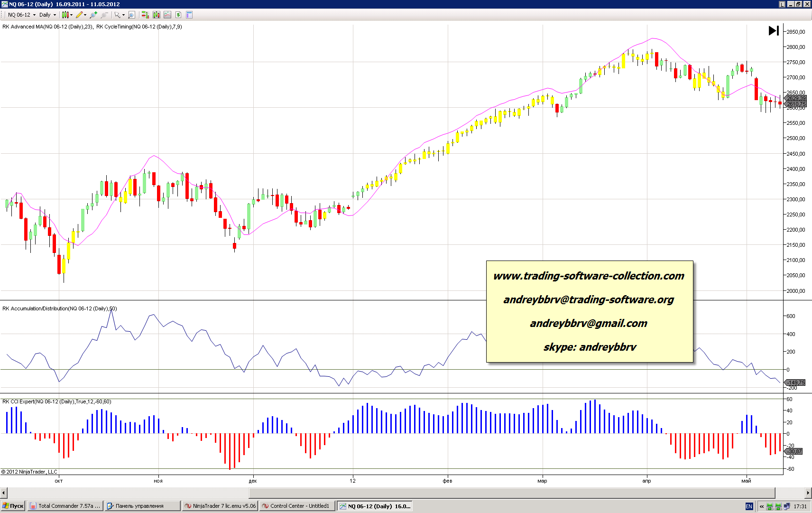812x513 pixels.
Task: Click the scroll-to-last-bar arrow on chart
Action: (774, 31)
